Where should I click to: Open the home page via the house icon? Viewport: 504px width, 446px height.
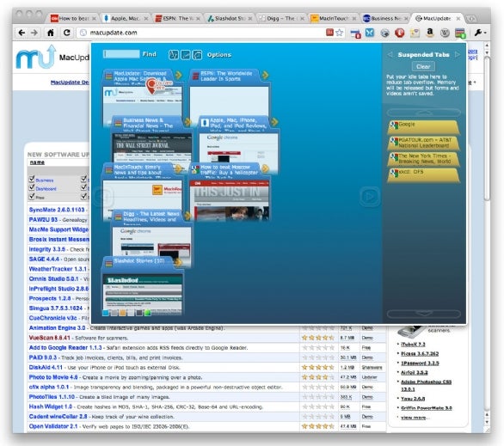pos(51,33)
